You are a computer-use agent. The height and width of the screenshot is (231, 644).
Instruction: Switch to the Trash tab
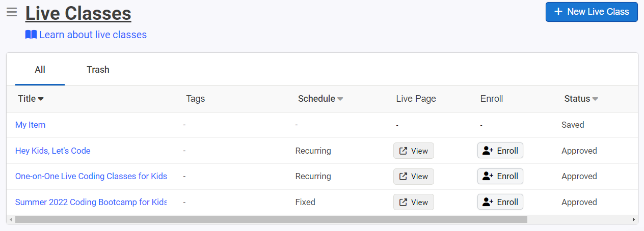[98, 70]
